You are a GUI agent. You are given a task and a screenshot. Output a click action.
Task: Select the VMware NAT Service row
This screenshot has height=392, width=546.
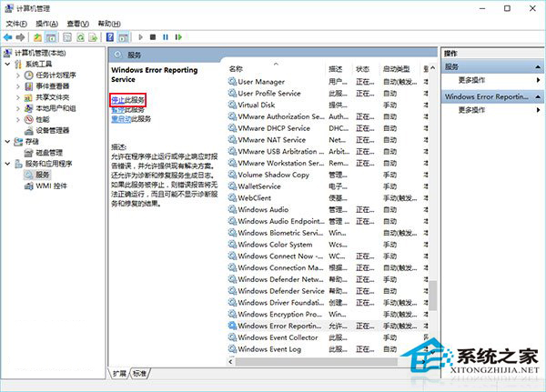(x=328, y=140)
